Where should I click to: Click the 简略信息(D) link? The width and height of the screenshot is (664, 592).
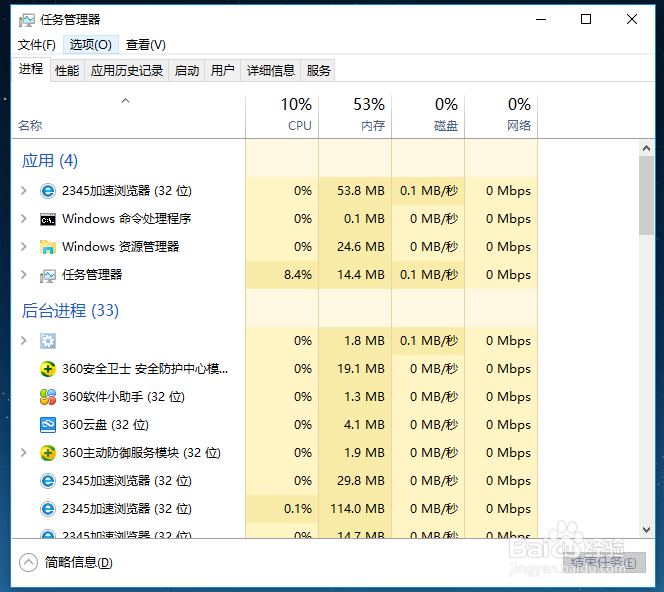point(79,562)
